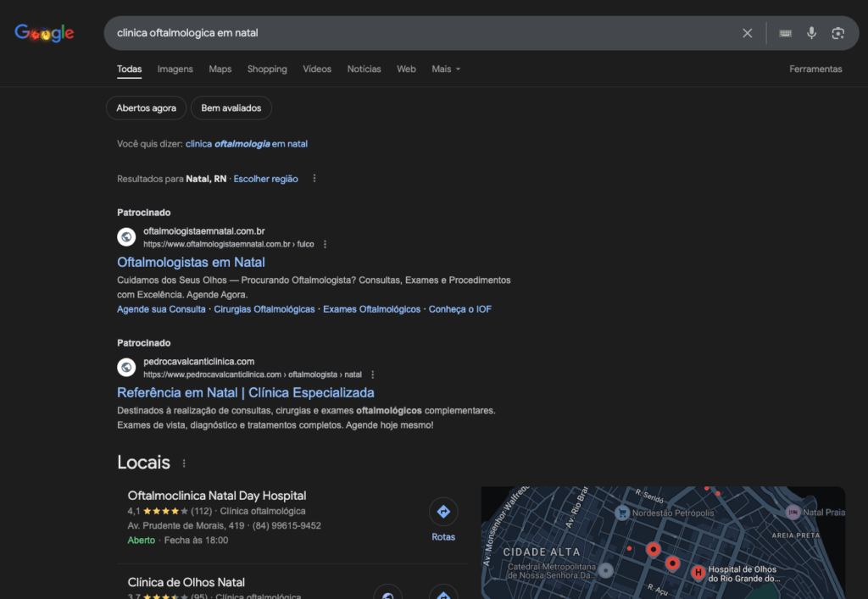868x599 pixels.
Task: Toggle the Abertos agora filter chip
Action: click(x=146, y=108)
